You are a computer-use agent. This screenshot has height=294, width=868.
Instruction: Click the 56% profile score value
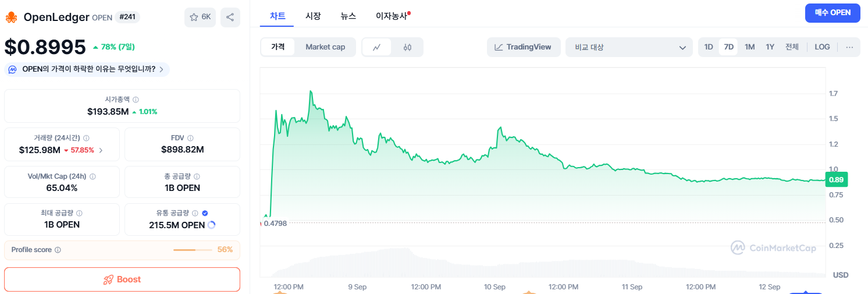click(225, 250)
